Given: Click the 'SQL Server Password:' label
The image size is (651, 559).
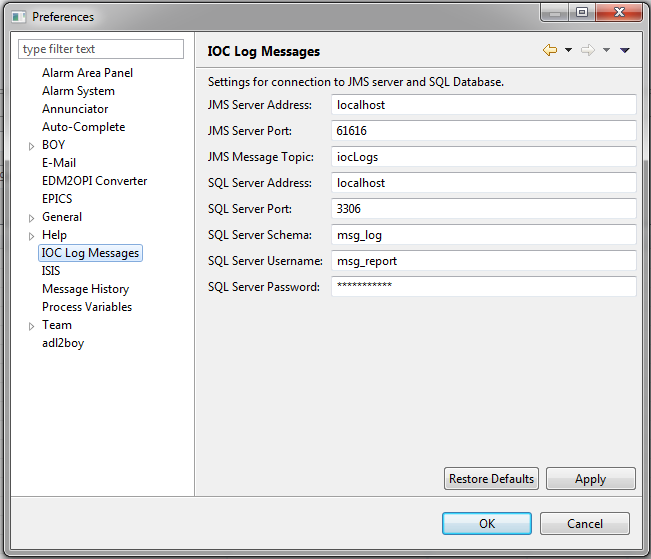Looking at the screenshot, I should pyautogui.click(x=264, y=287).
